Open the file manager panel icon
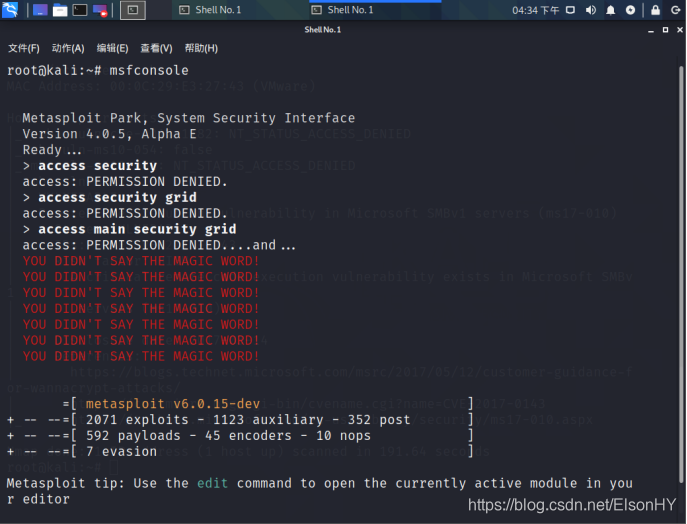 pos(60,10)
